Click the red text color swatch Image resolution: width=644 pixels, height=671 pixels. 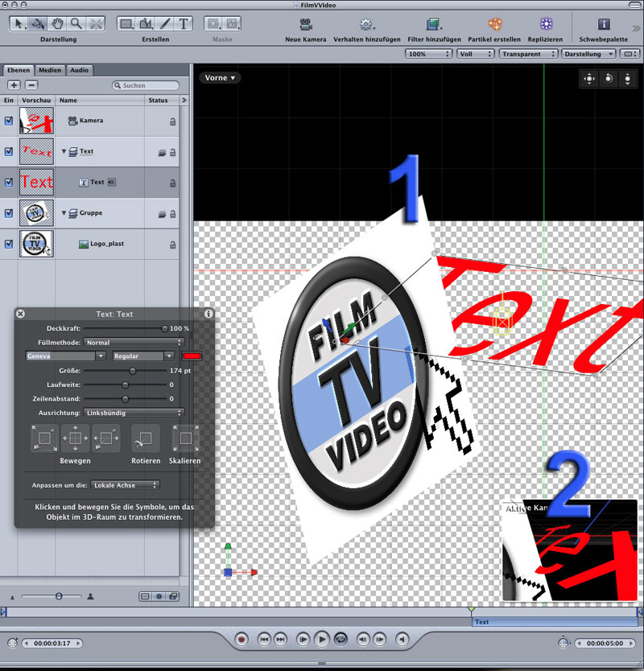pos(192,356)
